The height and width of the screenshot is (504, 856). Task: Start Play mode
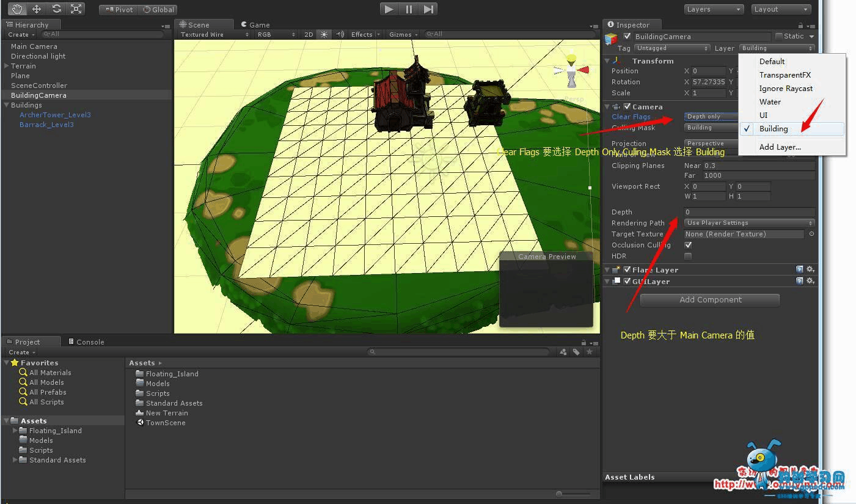389,9
